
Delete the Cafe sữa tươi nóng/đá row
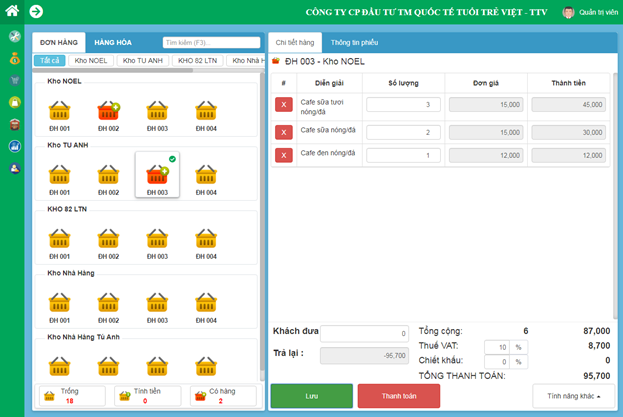coord(284,104)
